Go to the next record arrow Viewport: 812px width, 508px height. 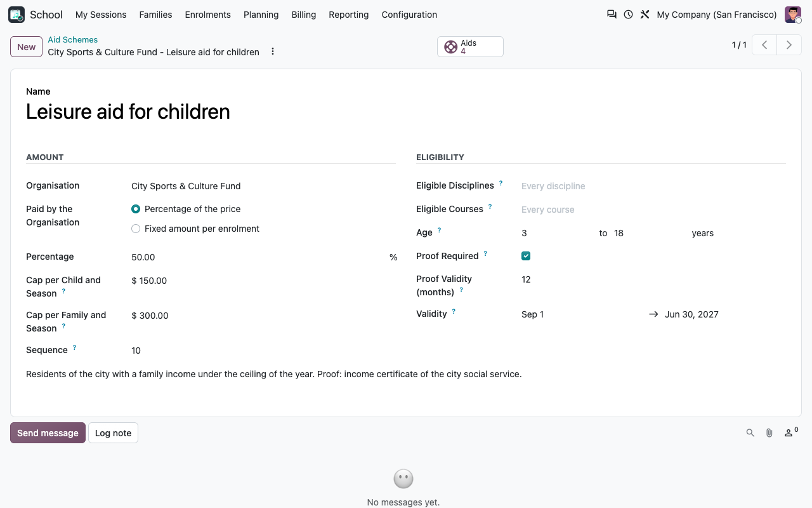pos(789,45)
